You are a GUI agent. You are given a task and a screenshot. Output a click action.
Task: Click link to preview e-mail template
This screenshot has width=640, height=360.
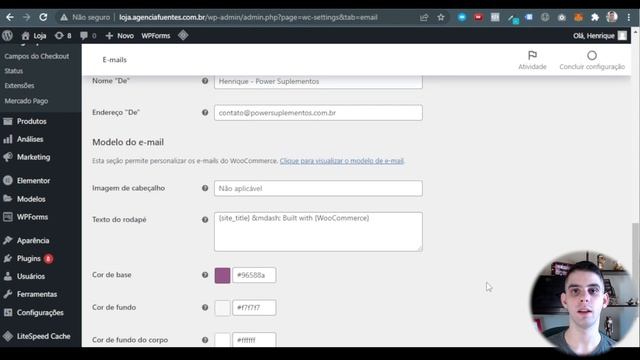[x=342, y=161]
